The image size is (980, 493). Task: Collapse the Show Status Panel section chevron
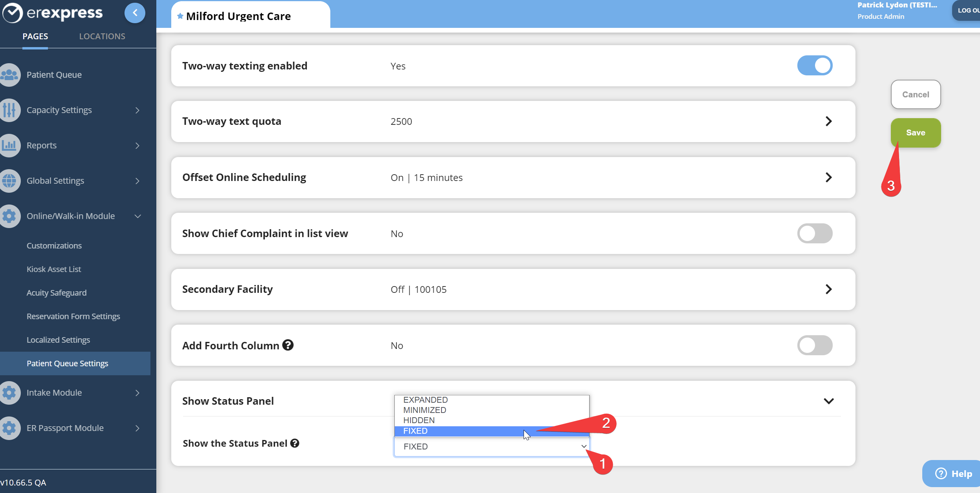click(x=828, y=401)
